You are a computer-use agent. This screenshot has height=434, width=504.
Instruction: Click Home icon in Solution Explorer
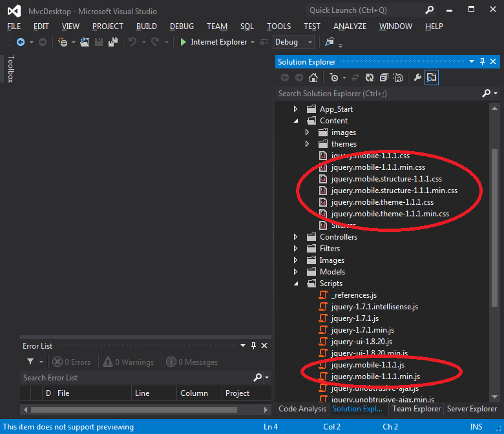(x=313, y=77)
